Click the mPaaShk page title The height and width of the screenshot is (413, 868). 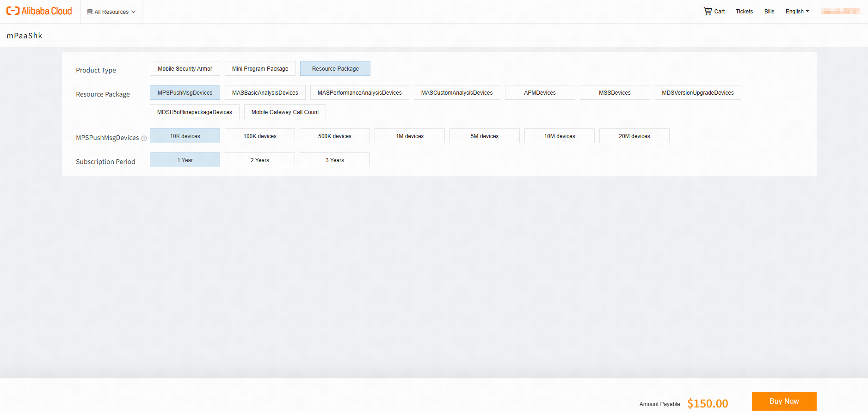tap(25, 36)
